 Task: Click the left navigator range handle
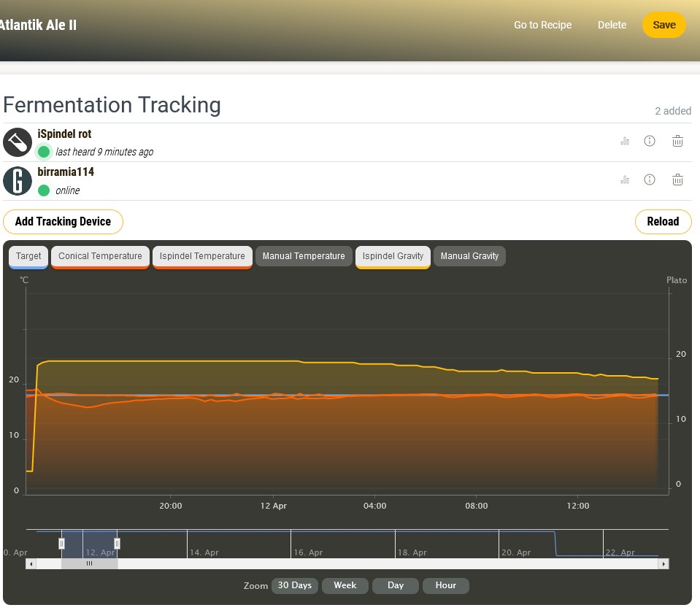[x=61, y=543]
